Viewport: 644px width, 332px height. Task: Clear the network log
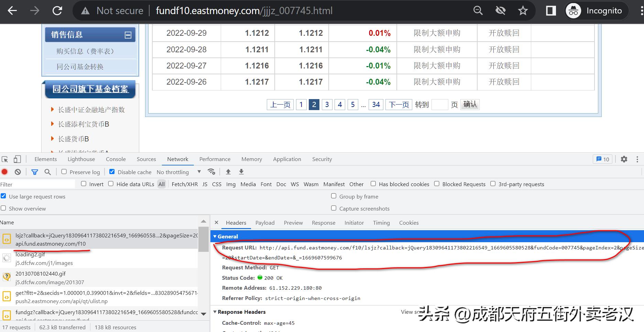(18, 172)
